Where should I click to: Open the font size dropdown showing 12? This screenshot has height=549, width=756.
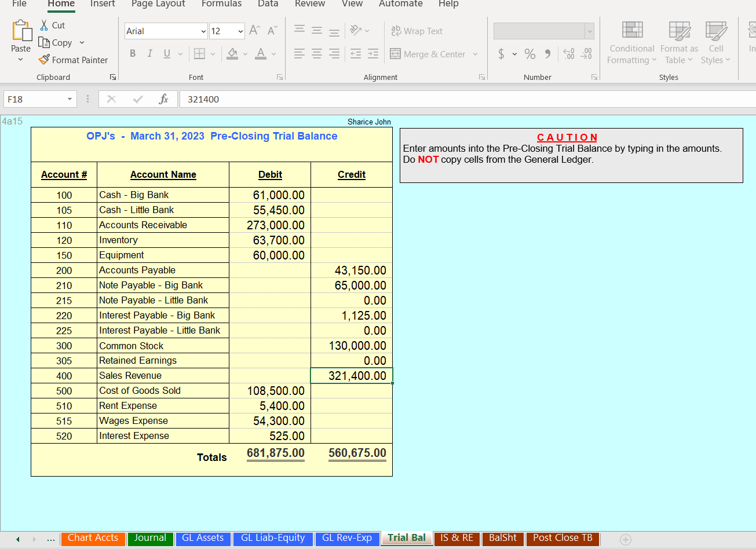click(x=240, y=31)
